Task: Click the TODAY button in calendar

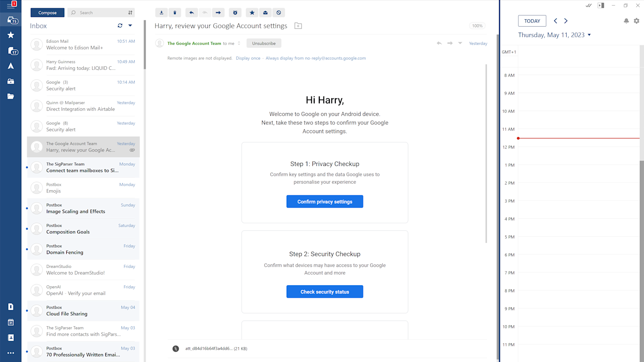Action: click(x=532, y=21)
